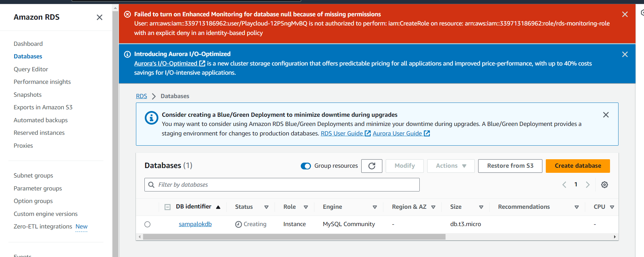
Task: Click the Create database button
Action: click(x=577, y=166)
